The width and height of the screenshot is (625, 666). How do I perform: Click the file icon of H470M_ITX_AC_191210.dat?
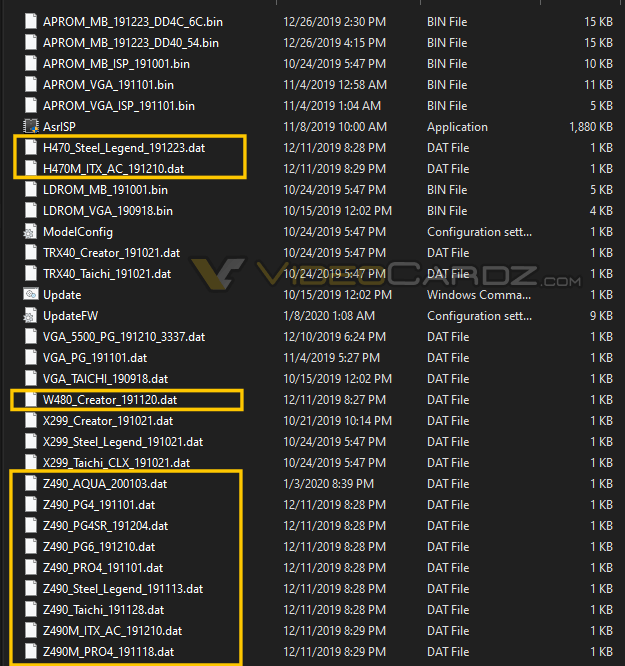[x=31, y=169]
